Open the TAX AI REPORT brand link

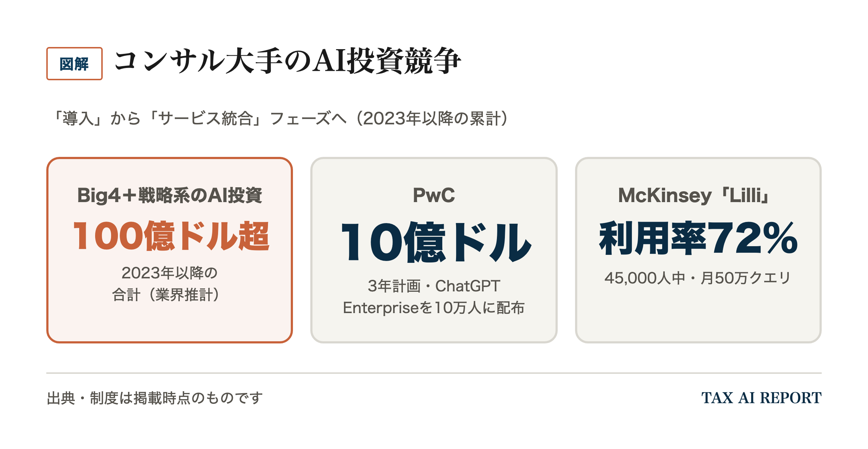click(x=761, y=398)
